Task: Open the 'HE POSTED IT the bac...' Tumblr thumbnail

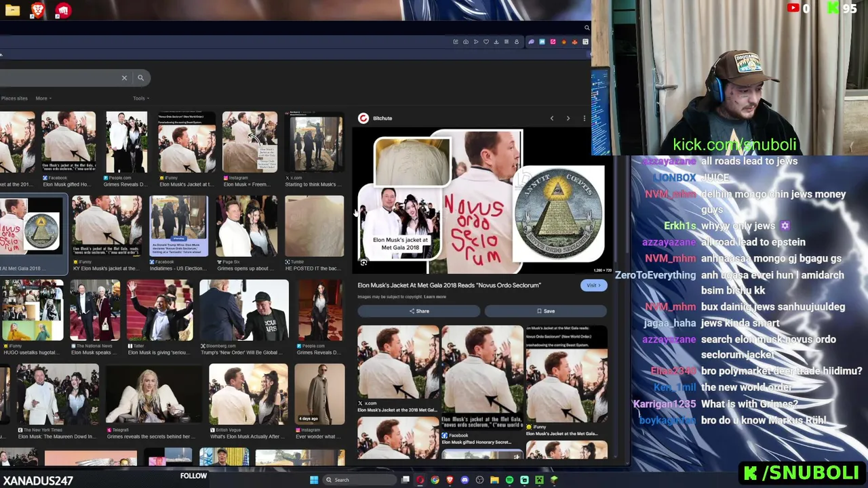Action: pos(315,227)
